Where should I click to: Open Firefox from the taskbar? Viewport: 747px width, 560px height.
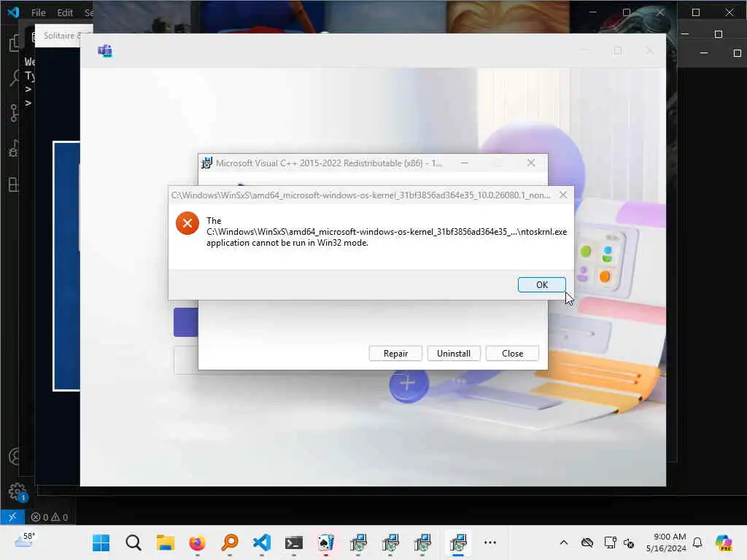[197, 542]
